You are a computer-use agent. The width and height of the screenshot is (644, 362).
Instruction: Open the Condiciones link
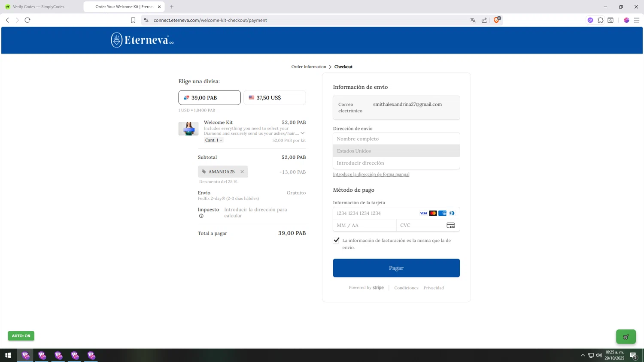pyautogui.click(x=406, y=288)
